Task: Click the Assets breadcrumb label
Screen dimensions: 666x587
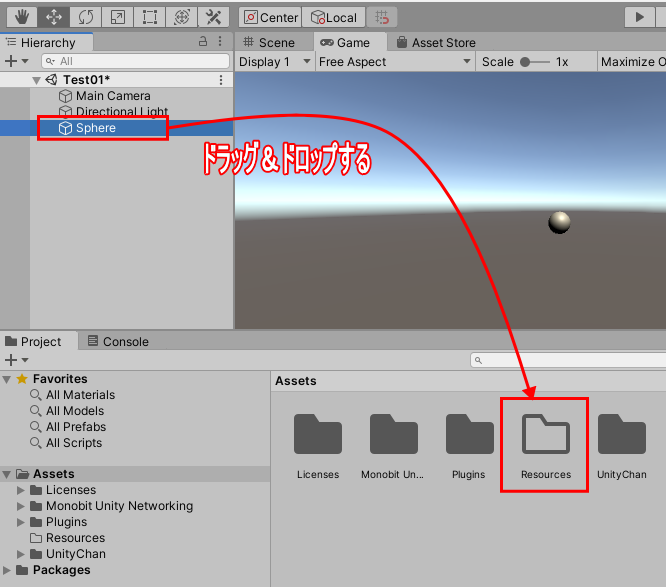Action: pos(296,381)
